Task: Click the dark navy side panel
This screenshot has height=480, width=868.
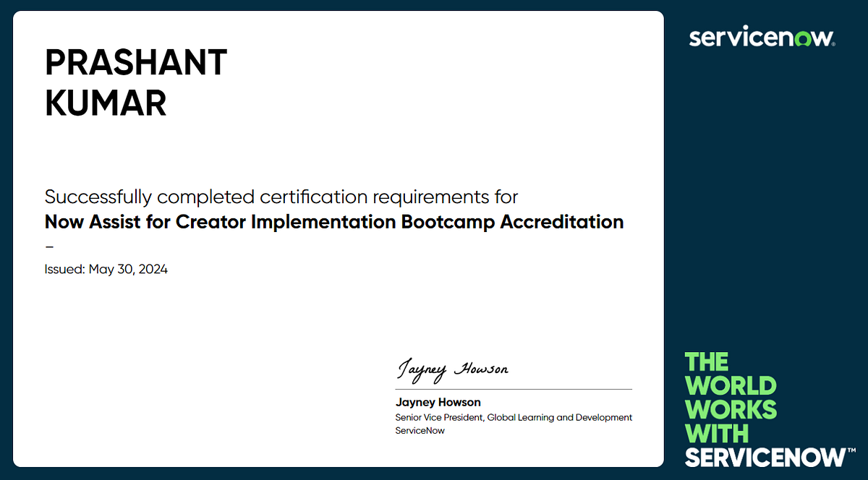Action: click(x=759, y=217)
